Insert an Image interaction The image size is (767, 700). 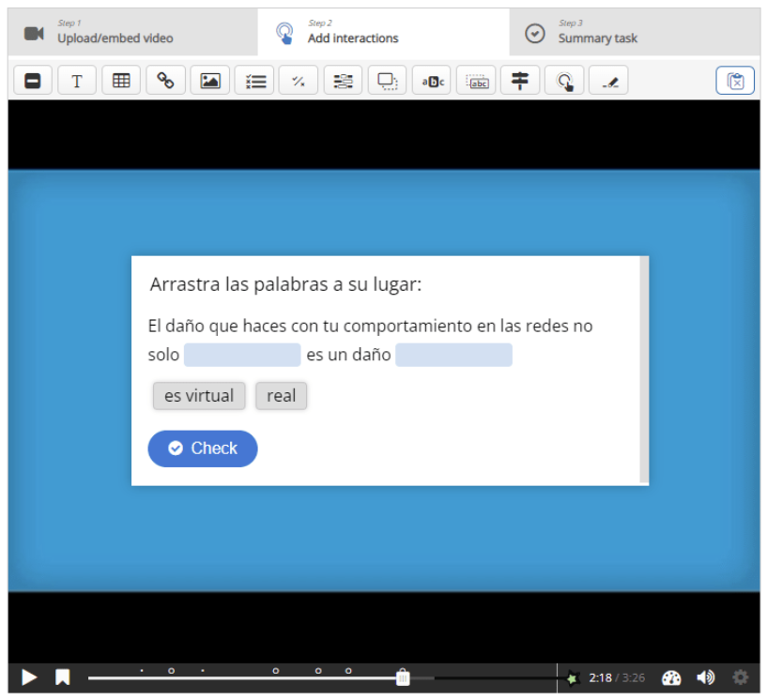click(210, 80)
